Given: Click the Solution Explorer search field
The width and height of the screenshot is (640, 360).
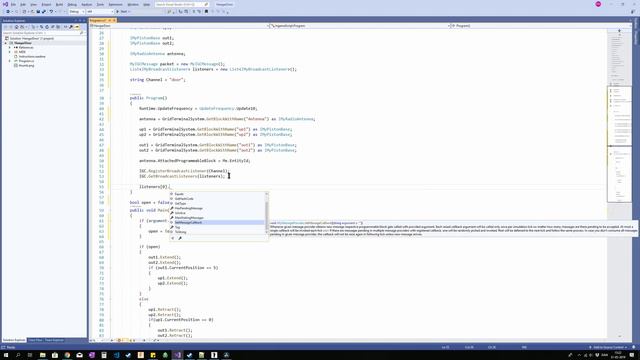Looking at the screenshot, I should [x=43, y=33].
